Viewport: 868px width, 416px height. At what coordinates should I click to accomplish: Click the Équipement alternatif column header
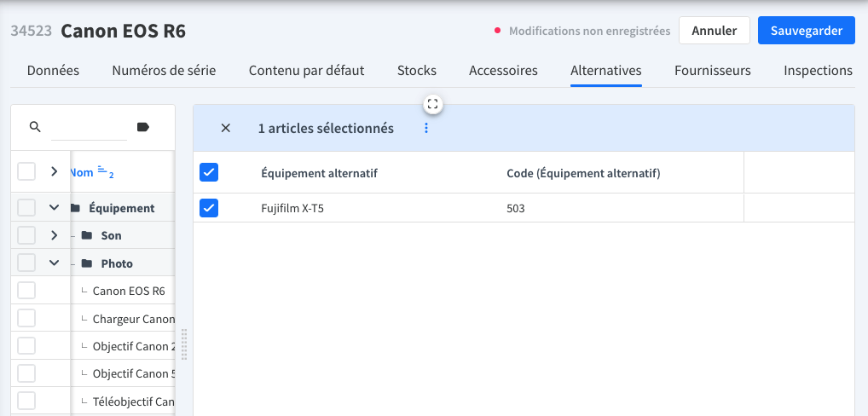point(320,173)
